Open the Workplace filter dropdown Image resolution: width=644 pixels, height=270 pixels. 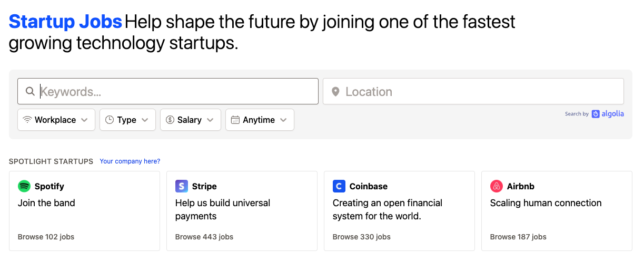(56, 120)
